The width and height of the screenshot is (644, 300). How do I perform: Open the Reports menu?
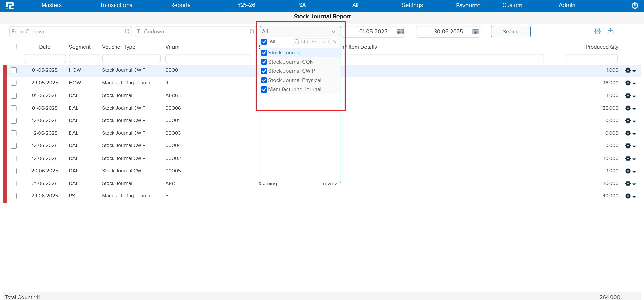[180, 5]
